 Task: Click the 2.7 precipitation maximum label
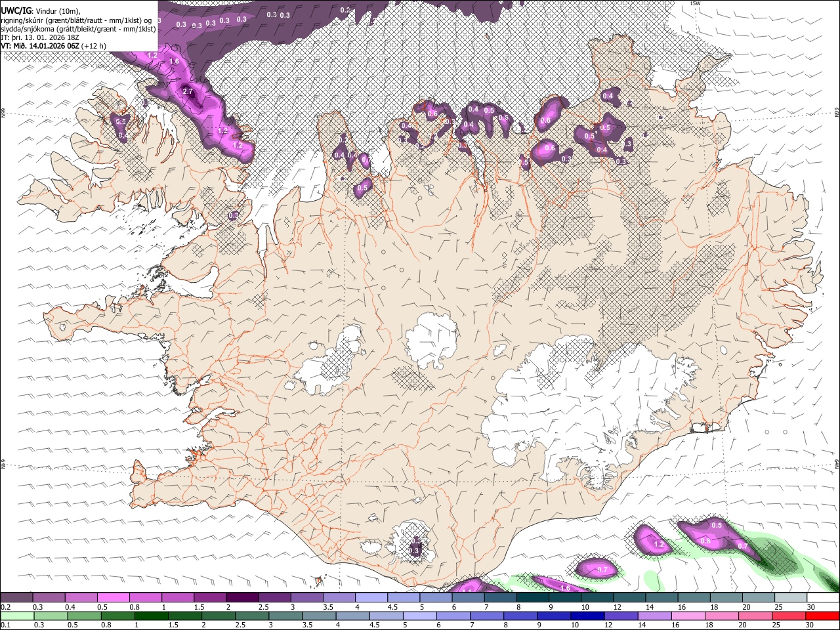[x=188, y=91]
